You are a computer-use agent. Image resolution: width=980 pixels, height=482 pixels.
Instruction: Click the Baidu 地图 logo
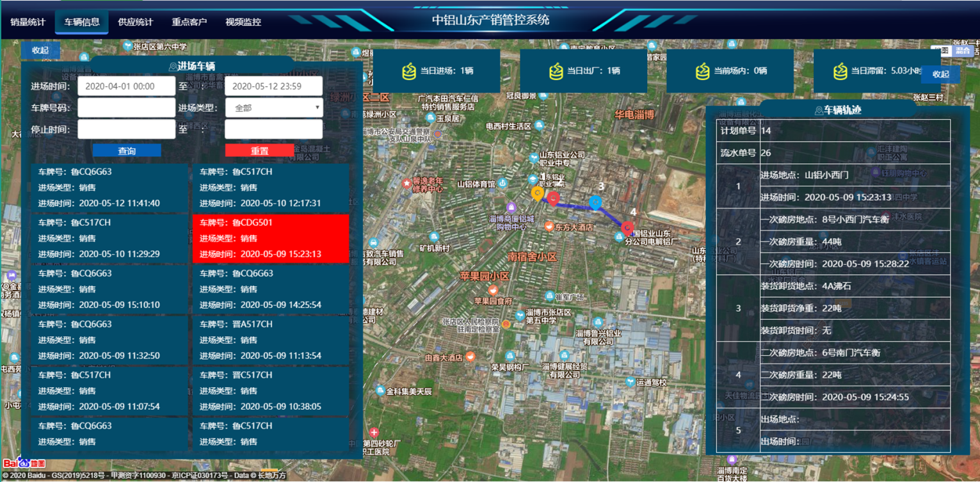point(24,462)
